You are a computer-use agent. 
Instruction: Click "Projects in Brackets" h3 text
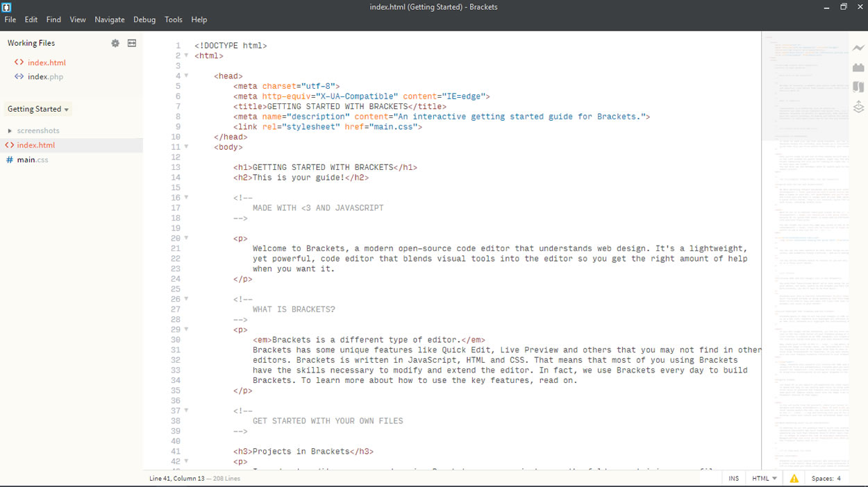pyautogui.click(x=301, y=452)
